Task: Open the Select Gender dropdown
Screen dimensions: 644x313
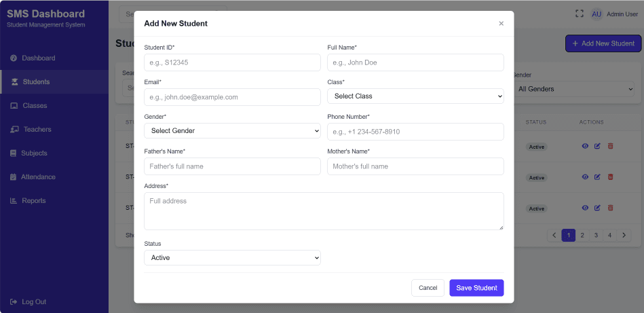Action: click(x=232, y=130)
